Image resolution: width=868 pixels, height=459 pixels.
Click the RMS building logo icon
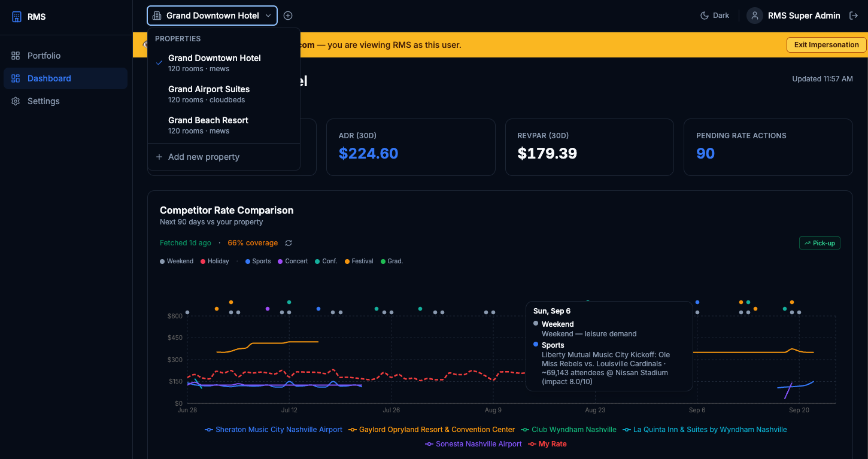[x=16, y=17]
